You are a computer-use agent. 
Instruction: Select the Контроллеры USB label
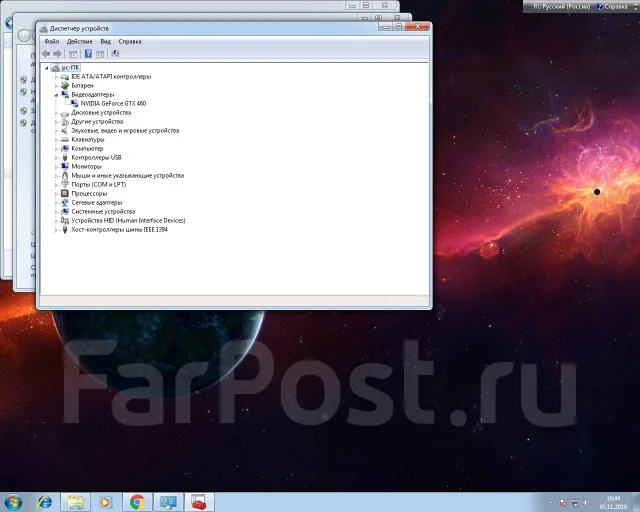coord(96,158)
